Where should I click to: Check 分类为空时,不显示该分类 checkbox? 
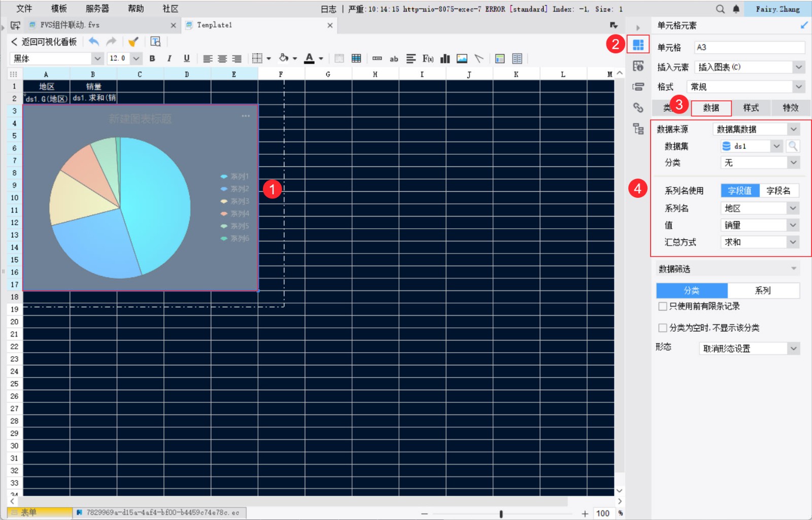click(662, 328)
